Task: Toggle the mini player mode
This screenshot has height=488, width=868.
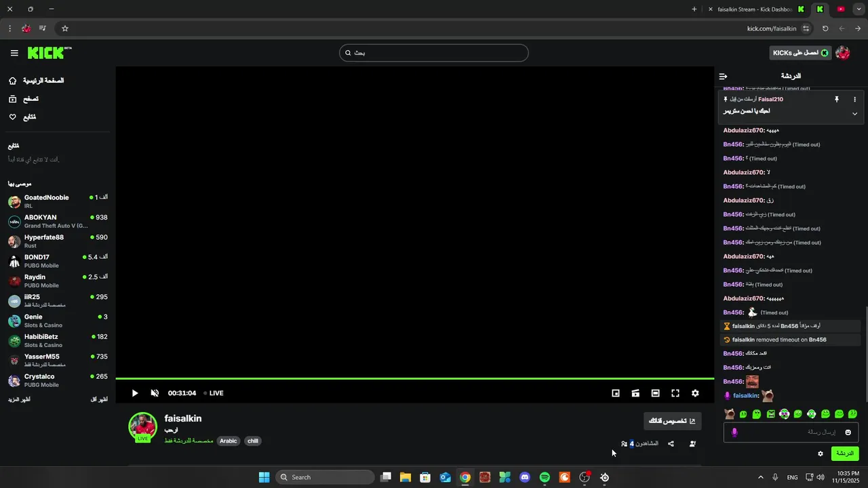Action: [x=616, y=393]
